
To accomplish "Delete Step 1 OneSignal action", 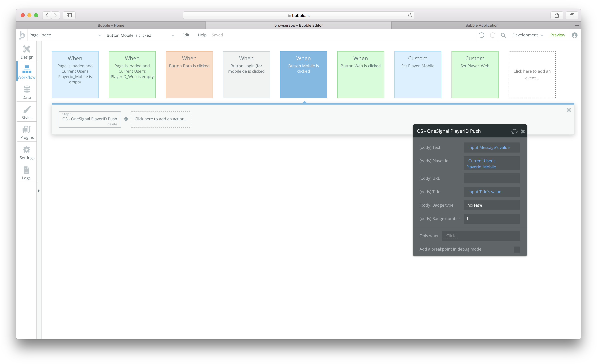I will 112,124.
